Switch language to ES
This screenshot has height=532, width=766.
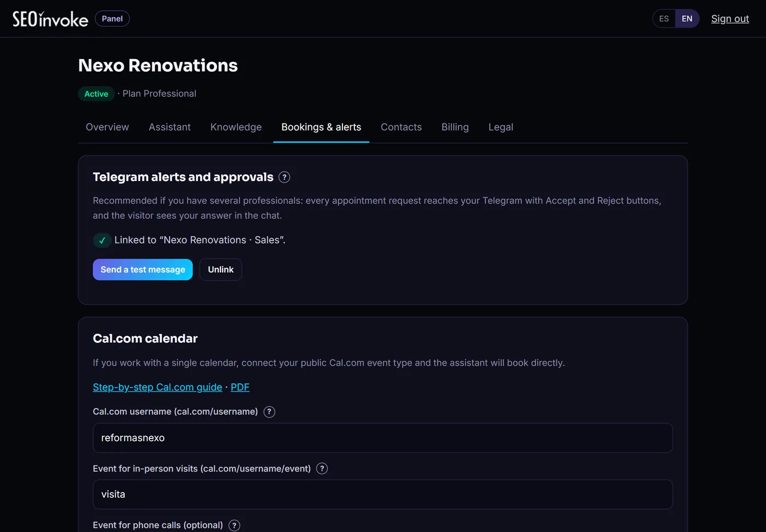(664, 19)
